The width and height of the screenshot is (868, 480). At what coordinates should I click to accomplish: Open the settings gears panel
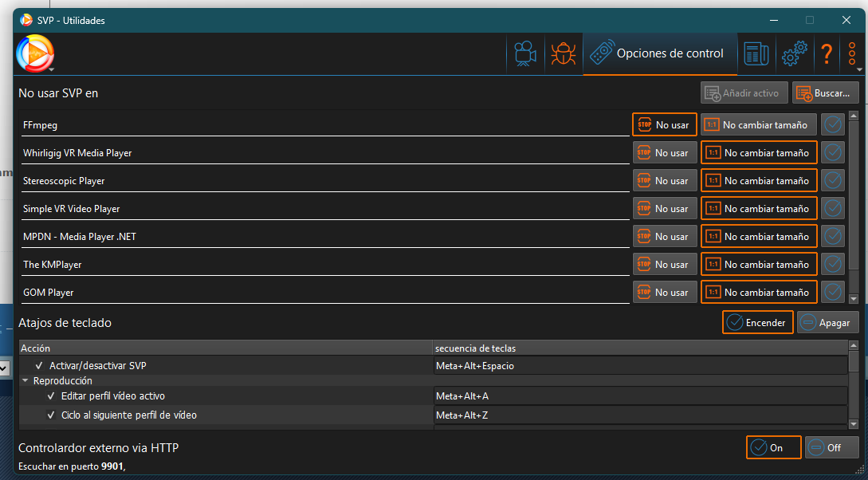[x=795, y=54]
